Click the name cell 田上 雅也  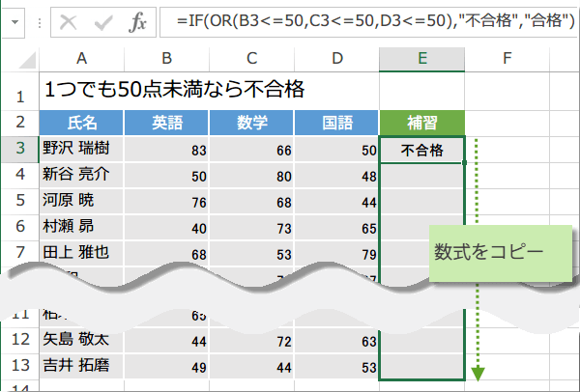pos(81,253)
